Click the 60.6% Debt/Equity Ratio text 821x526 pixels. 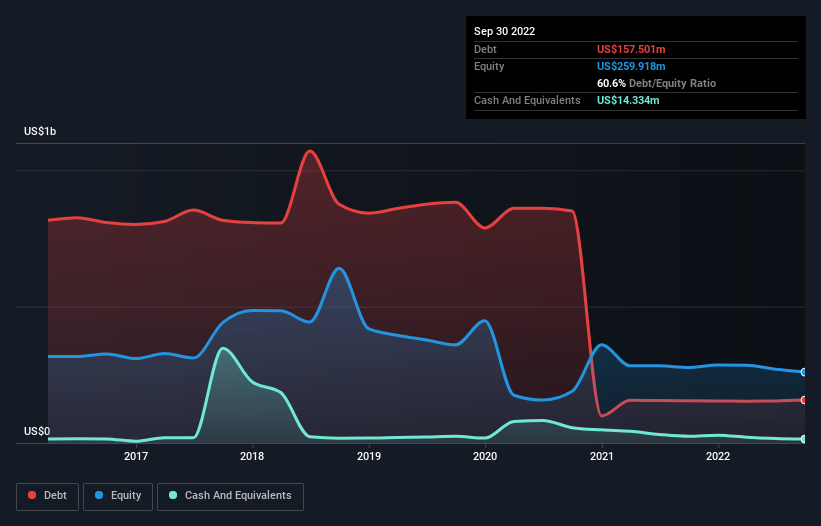[x=656, y=83]
